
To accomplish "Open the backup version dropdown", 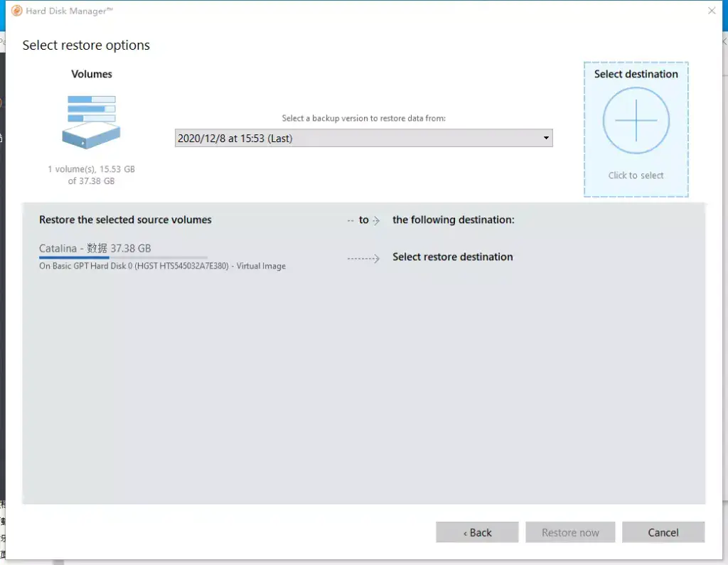I will click(363, 139).
